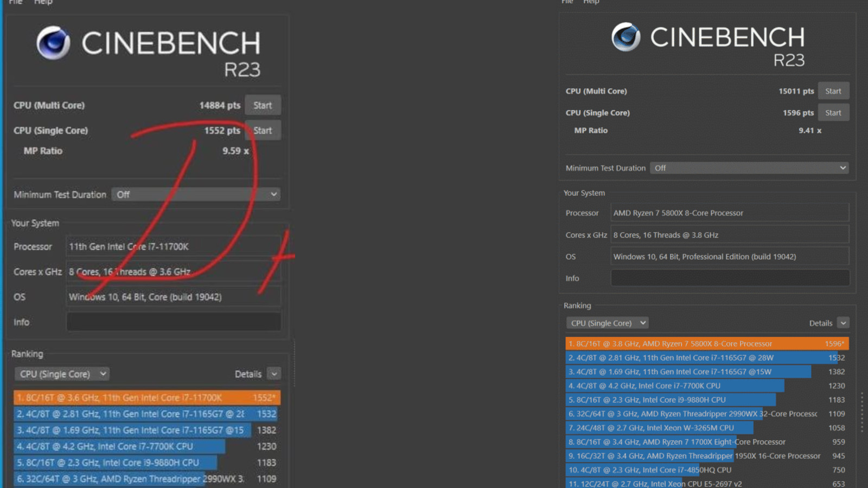The image size is (868, 488).
Task: Open Minimum Test Duration dropdown in right window
Action: (749, 168)
